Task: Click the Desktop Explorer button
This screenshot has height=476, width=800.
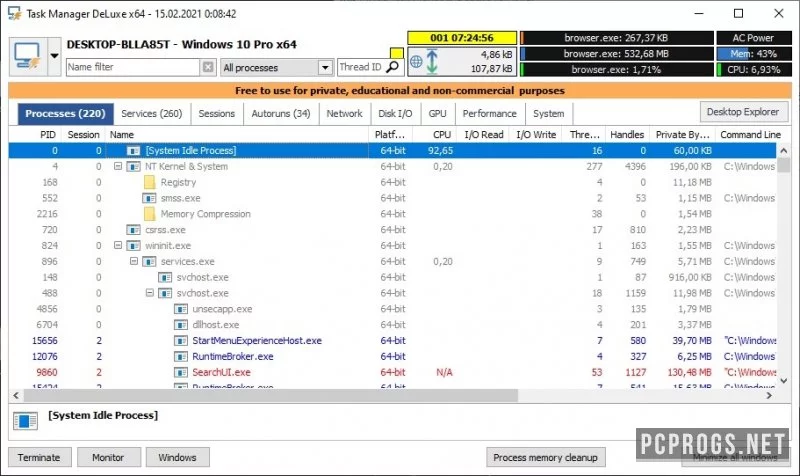Action: point(743,112)
